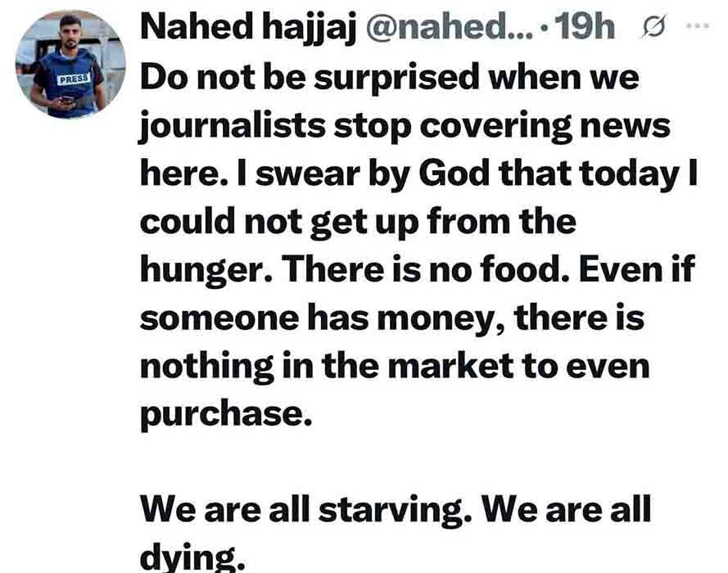Click the opening line "Do not be surprised"
Viewport: 728px width, 573px height.
point(310,77)
